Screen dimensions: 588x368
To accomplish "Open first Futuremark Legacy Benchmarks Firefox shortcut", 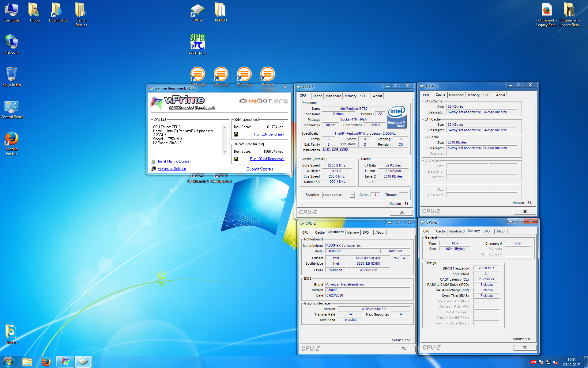I will 547,14.
